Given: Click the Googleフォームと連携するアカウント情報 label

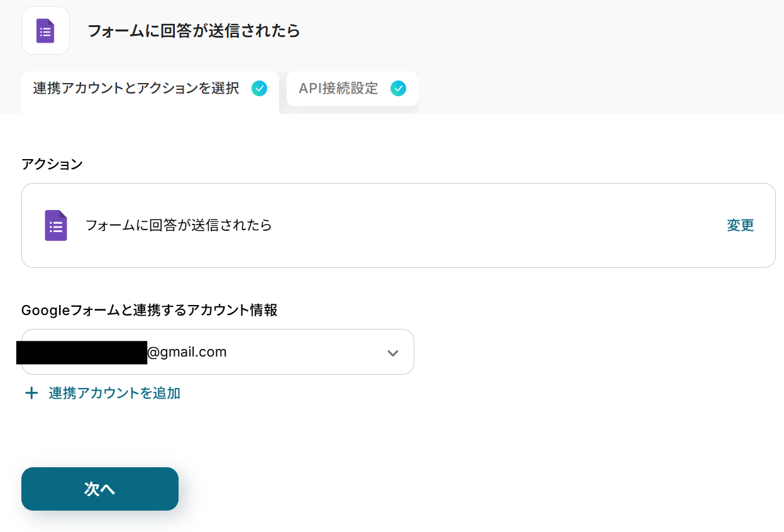Looking at the screenshot, I should click(x=150, y=310).
